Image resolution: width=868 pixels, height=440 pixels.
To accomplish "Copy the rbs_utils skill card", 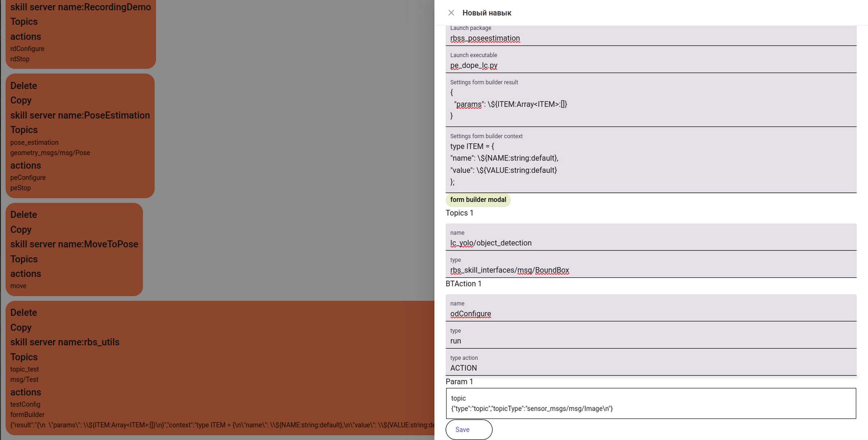I will (21, 328).
